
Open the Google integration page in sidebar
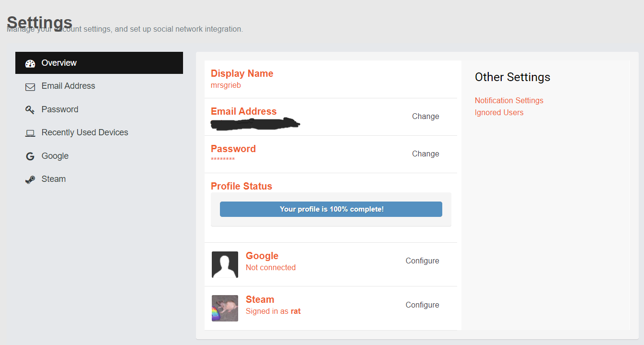coord(55,156)
